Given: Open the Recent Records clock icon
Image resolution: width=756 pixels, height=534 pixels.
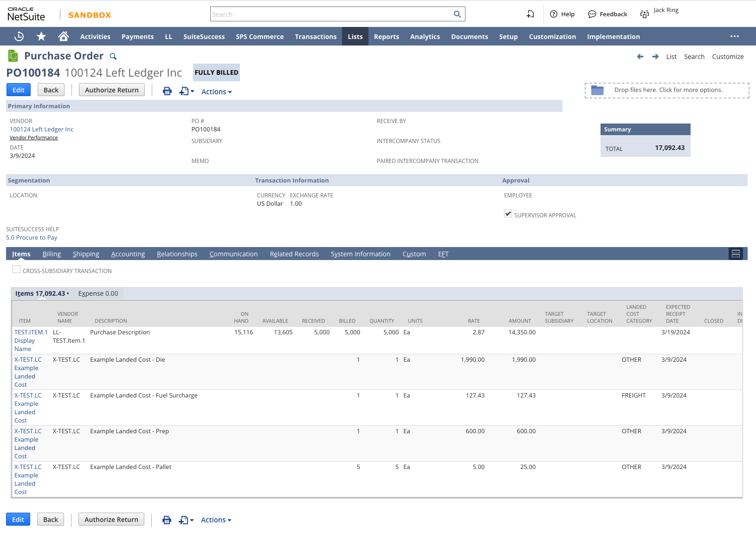Looking at the screenshot, I should click(x=19, y=36).
